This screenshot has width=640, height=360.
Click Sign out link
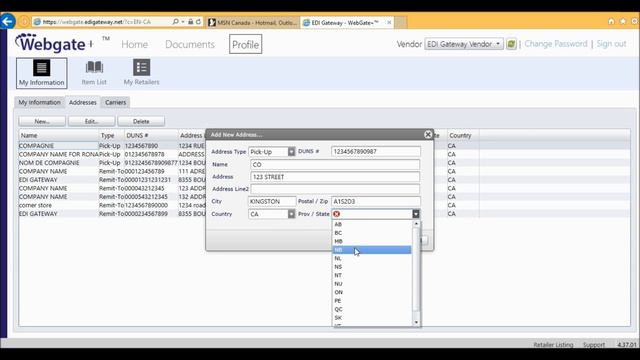point(611,44)
